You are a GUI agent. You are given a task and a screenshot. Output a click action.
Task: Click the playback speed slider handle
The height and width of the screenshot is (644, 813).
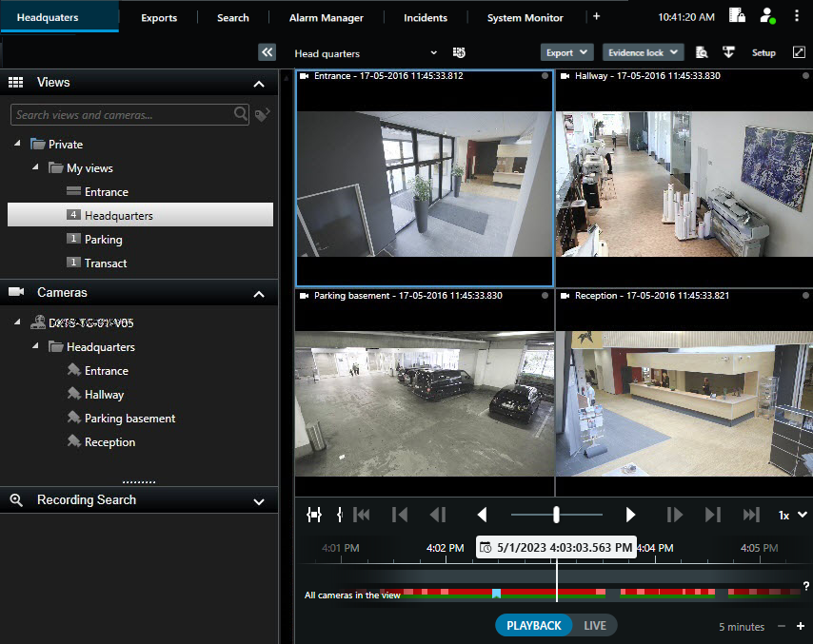point(556,515)
